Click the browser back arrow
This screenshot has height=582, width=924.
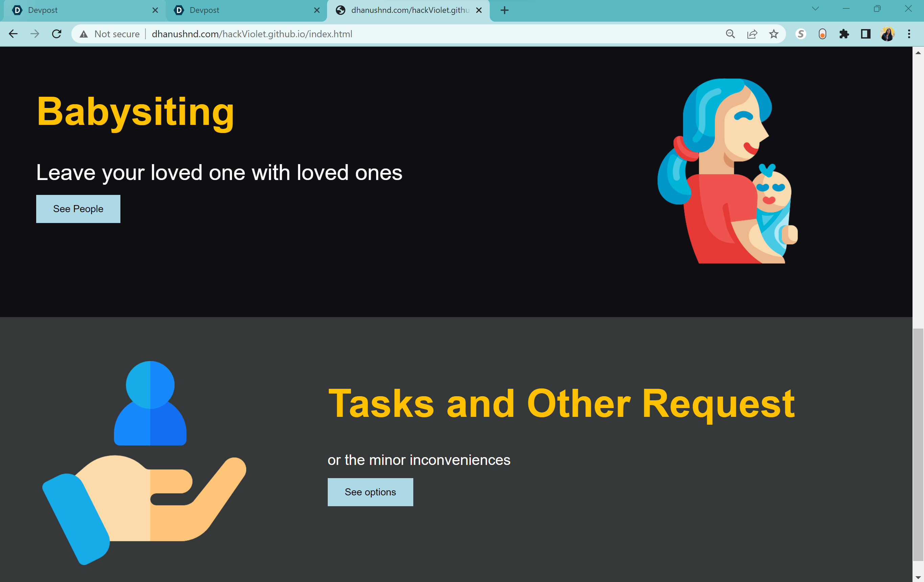click(x=13, y=34)
